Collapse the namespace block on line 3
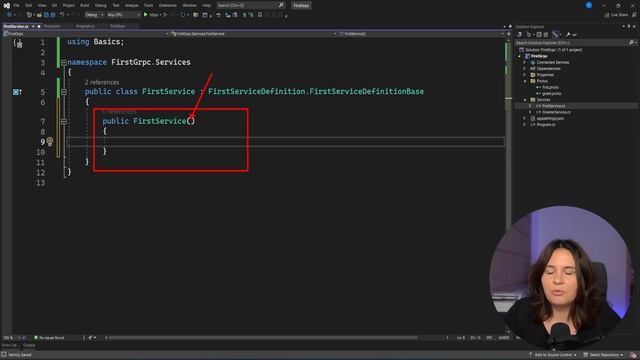 point(64,62)
